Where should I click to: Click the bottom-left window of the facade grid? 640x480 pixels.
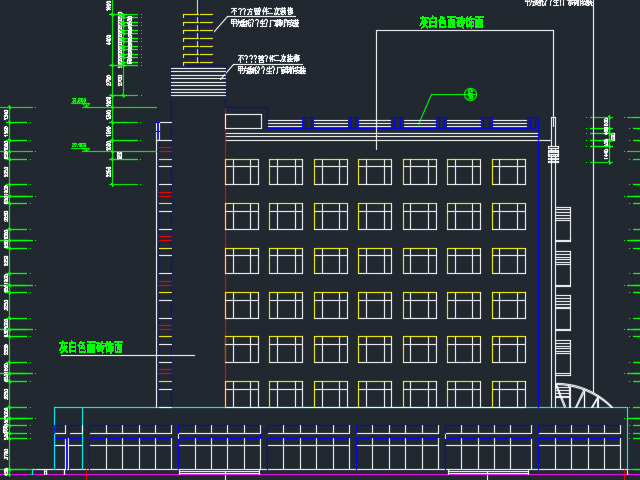241,393
